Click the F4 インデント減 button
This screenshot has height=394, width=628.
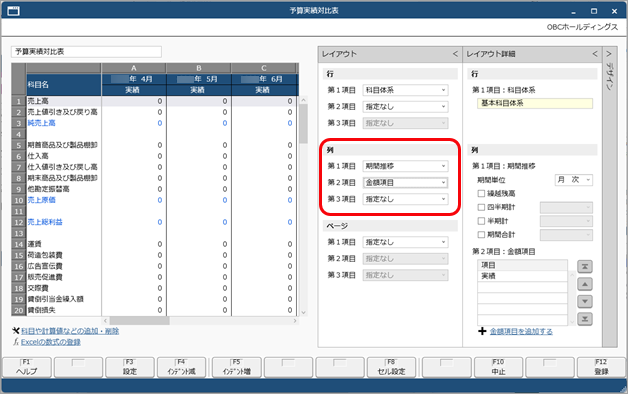[x=181, y=367]
